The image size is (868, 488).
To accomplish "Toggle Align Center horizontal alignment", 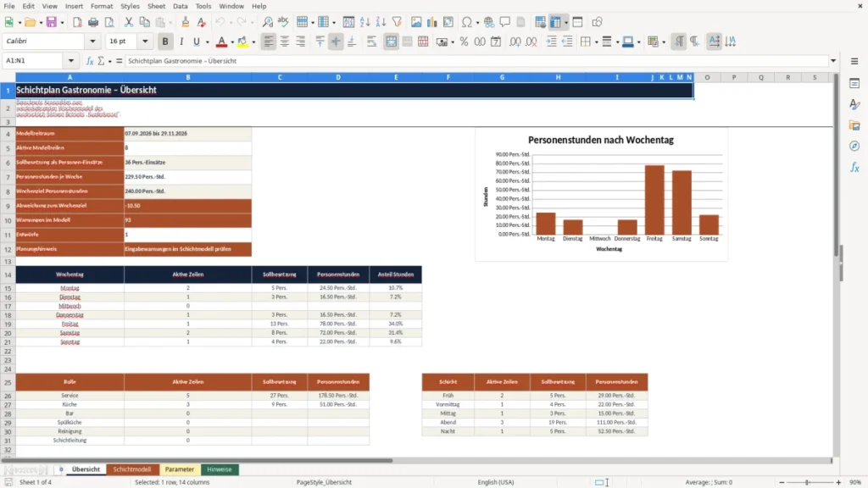I will pos(285,42).
